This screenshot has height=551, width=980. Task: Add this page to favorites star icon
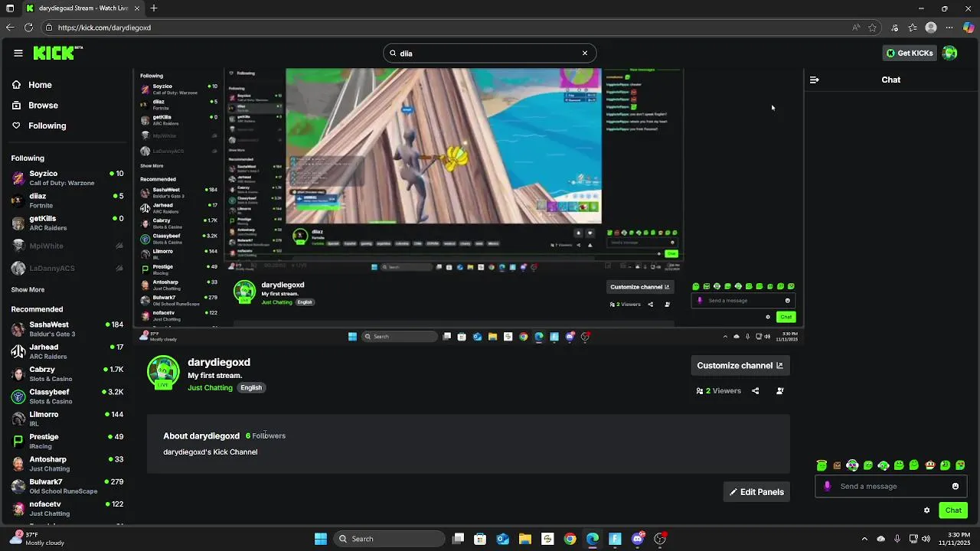872,28
